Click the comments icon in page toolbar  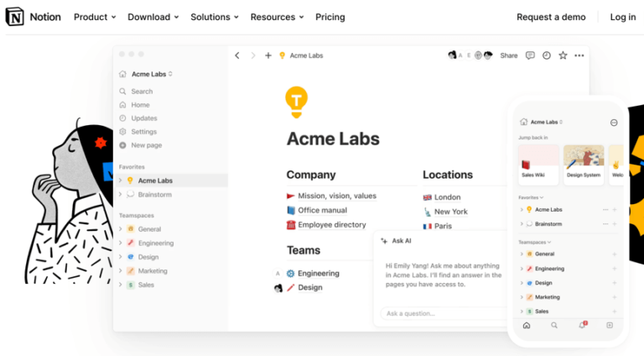(530, 55)
